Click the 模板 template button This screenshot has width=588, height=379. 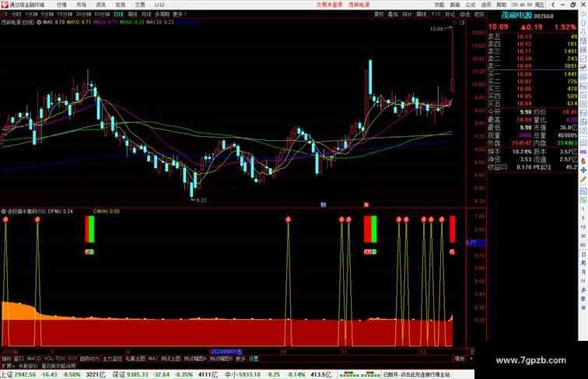click(460, 359)
